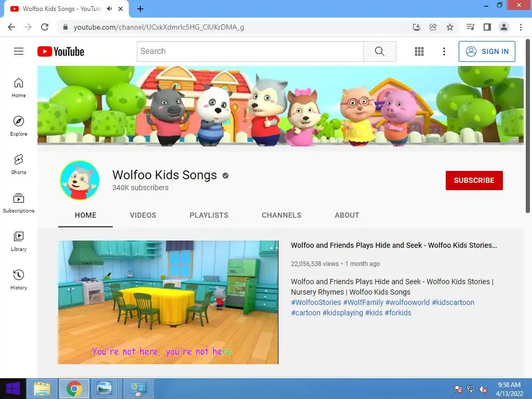Click the Chrome taskbar icon
Image resolution: width=532 pixels, height=399 pixels.
[74, 389]
